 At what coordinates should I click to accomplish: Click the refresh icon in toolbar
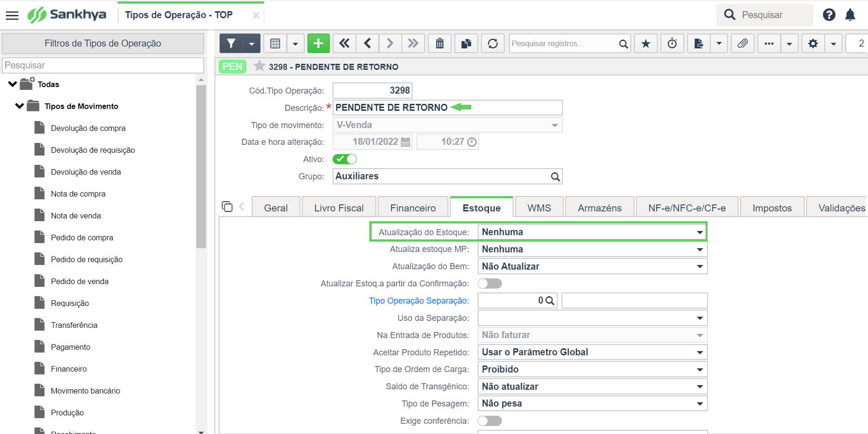point(493,43)
